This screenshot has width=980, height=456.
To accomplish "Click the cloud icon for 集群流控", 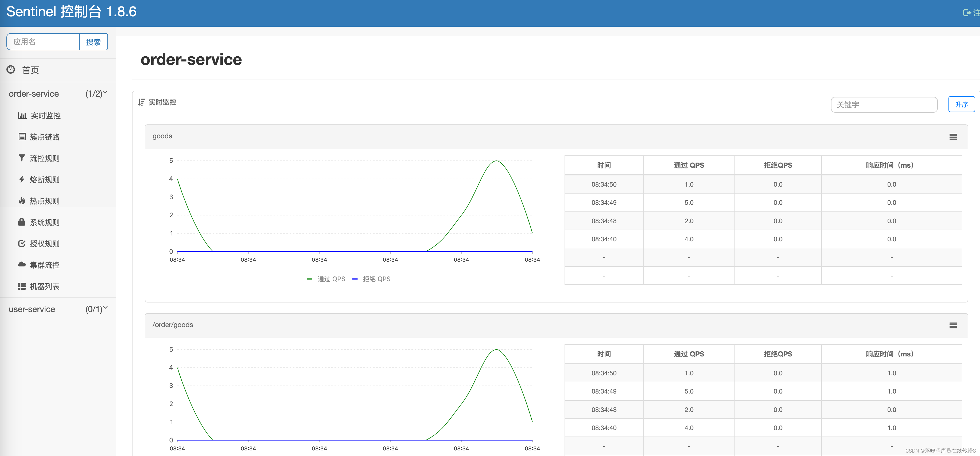I will pos(22,265).
